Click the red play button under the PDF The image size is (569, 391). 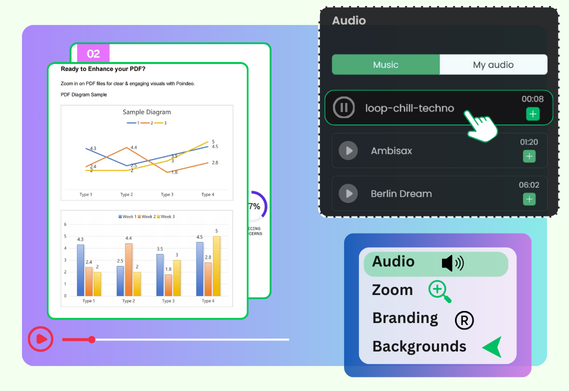click(41, 339)
